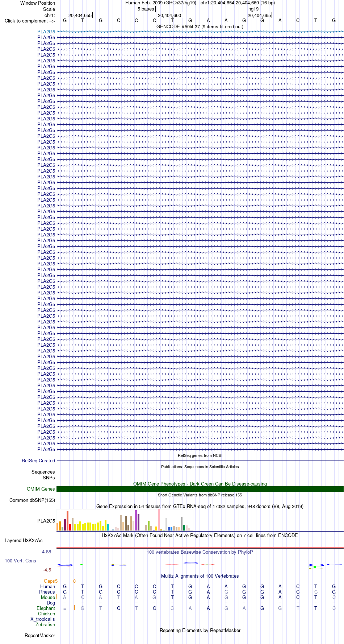This screenshot has height=644, width=344.
Task: Click the cyan bar in the GTEx chart
Action: pos(108,528)
